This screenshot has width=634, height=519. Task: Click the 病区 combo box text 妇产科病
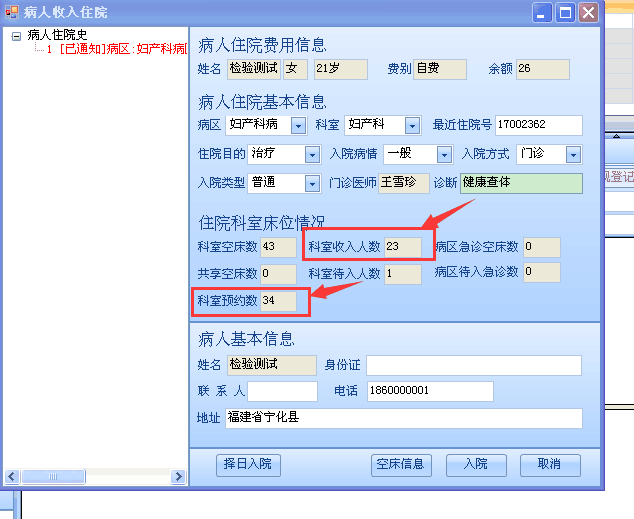(254, 124)
